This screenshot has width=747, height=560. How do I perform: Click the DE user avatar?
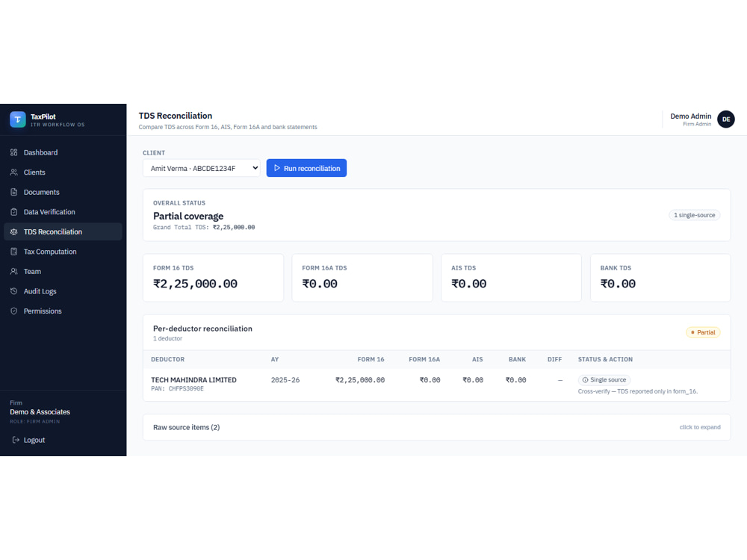[726, 119]
